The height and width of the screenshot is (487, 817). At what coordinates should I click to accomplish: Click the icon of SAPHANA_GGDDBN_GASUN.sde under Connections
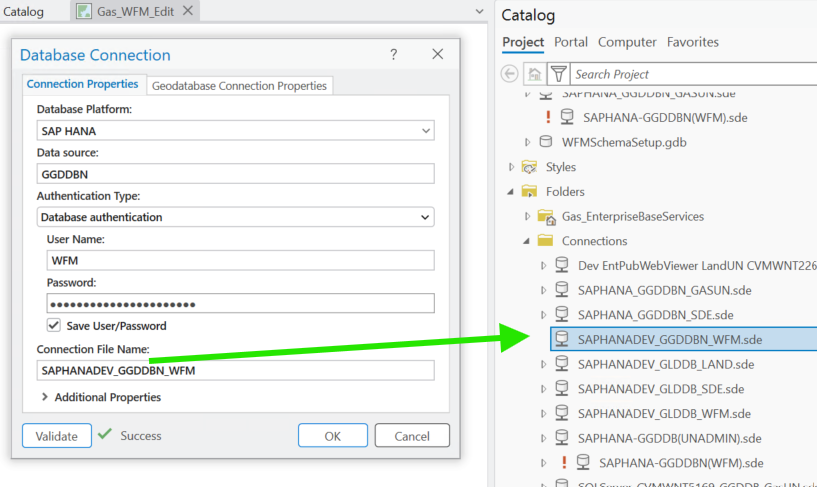pyautogui.click(x=562, y=290)
